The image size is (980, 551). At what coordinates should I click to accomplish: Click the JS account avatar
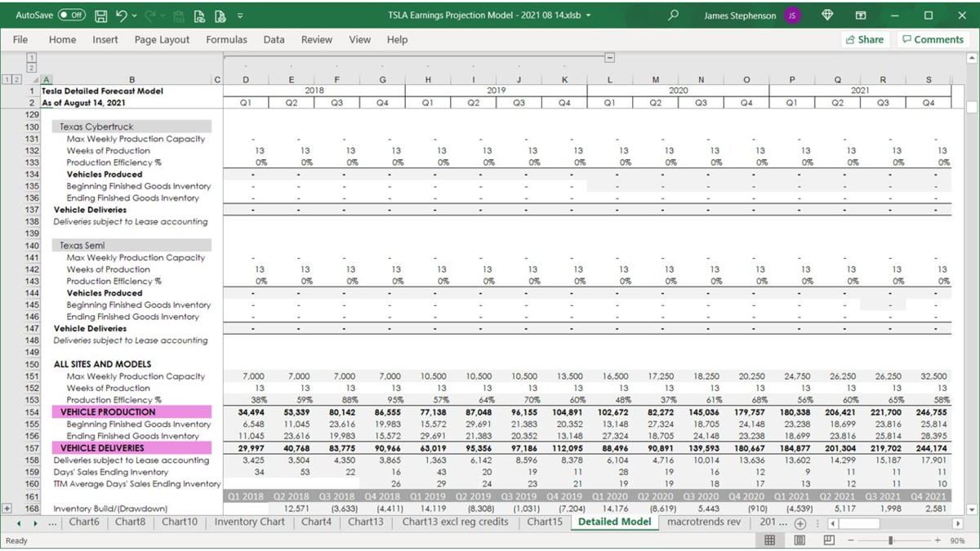coord(792,16)
